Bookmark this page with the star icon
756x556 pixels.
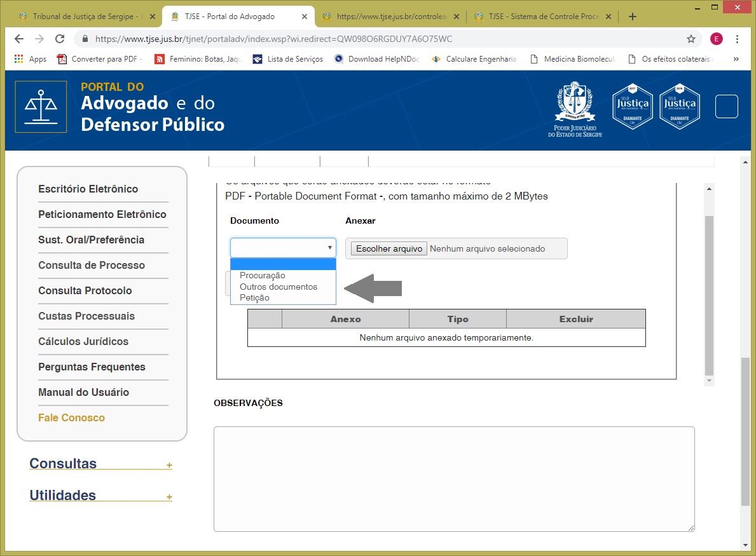click(691, 39)
